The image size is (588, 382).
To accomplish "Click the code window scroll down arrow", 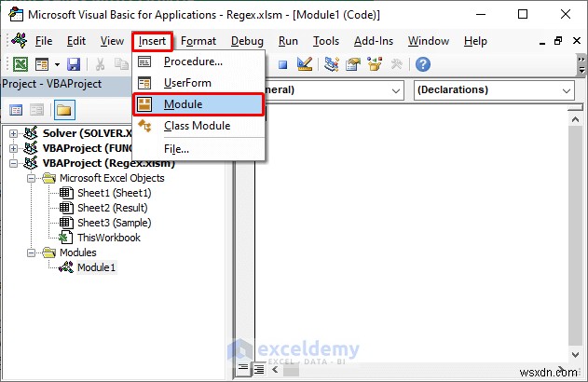I will point(575,354).
